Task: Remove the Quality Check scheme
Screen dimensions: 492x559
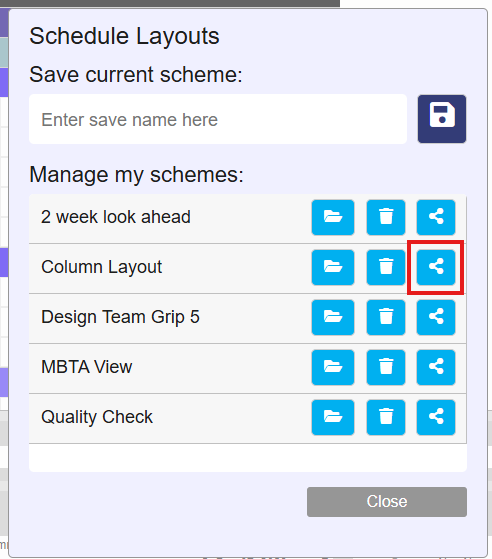Action: [x=386, y=417]
